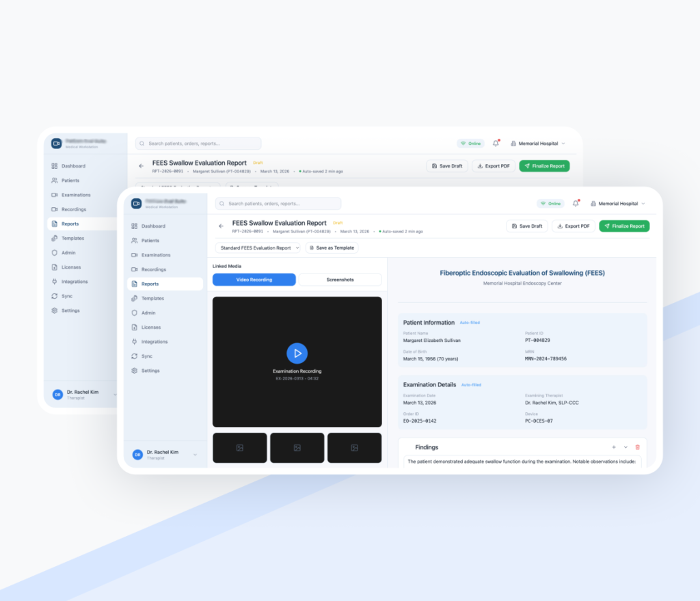Go to Sync in front window sidebar
Image resolution: width=700 pixels, height=601 pixels.
[x=146, y=356]
